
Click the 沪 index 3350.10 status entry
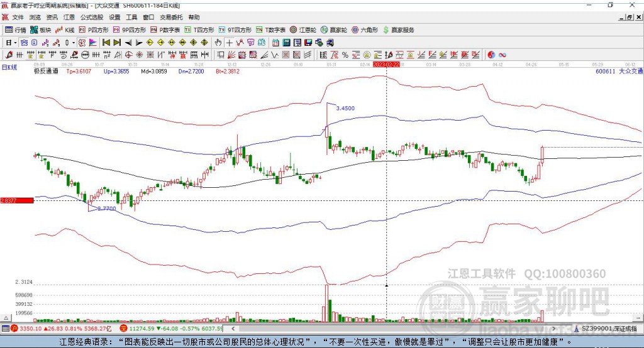point(61,329)
